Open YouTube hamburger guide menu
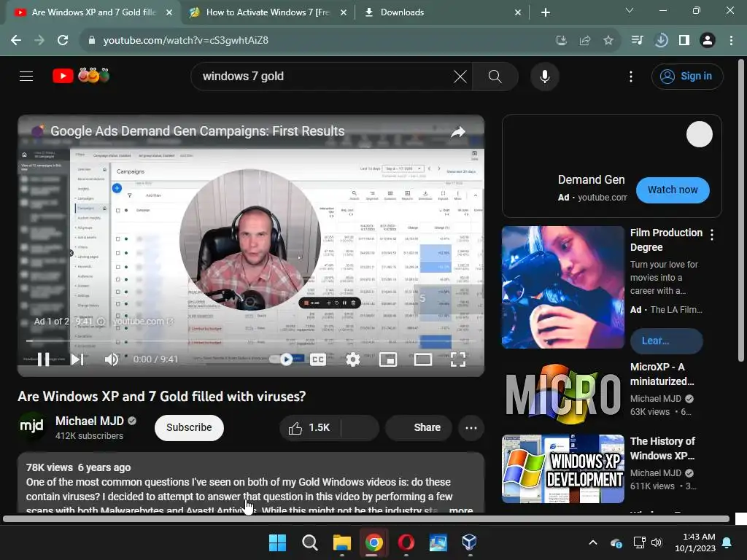Screen dimensions: 747x560 coord(26,76)
